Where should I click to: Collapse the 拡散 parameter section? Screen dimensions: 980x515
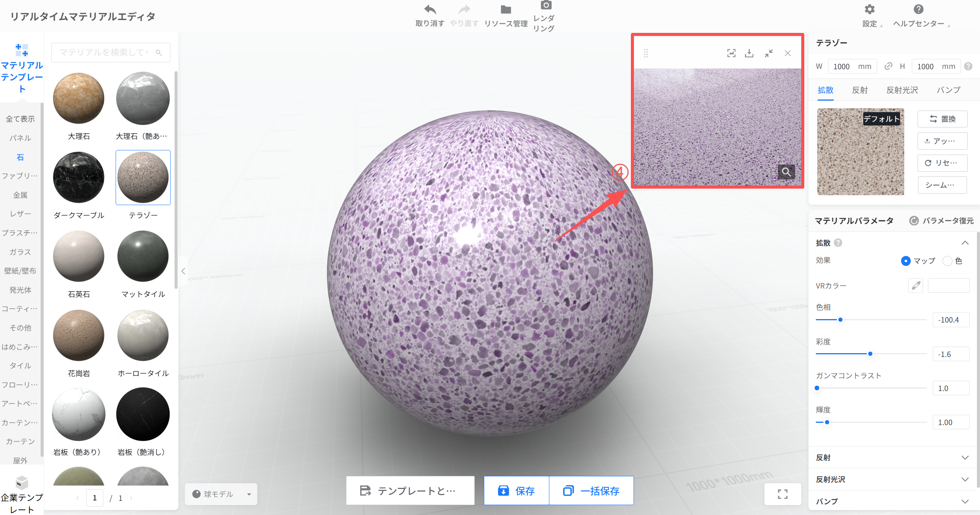[965, 243]
